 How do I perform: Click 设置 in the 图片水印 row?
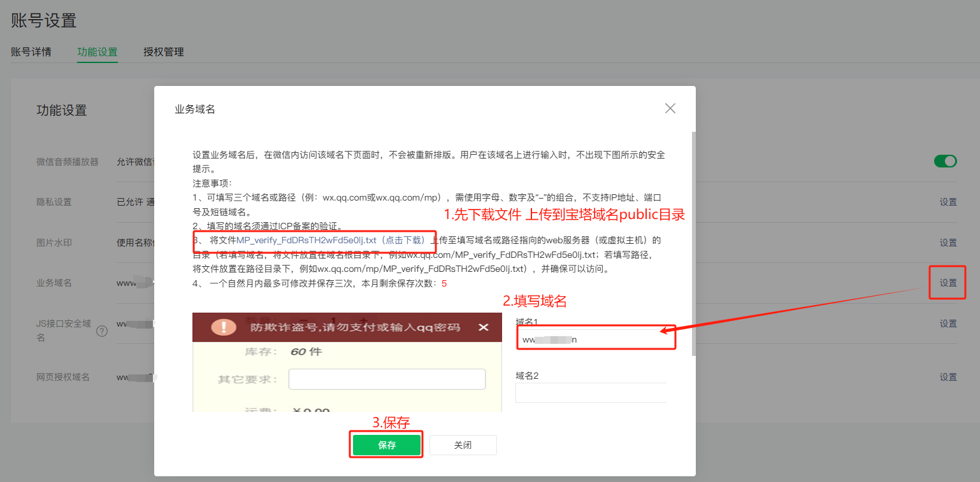pyautogui.click(x=948, y=243)
